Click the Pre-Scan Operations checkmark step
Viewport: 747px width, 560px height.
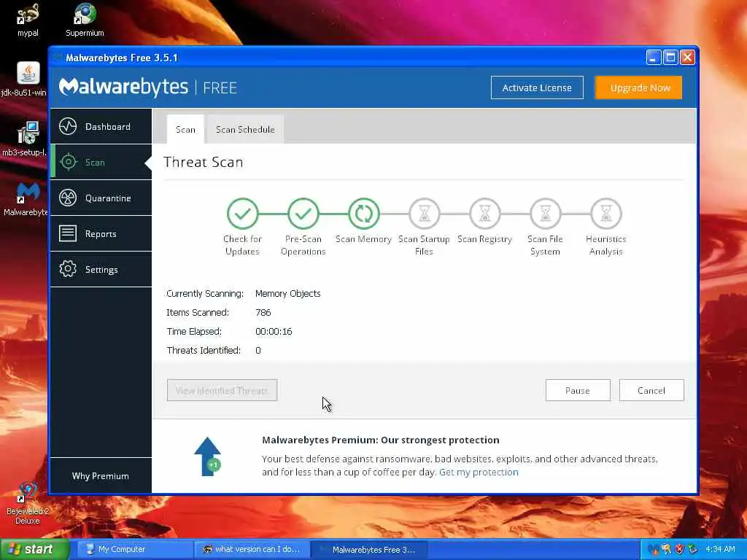(x=303, y=214)
